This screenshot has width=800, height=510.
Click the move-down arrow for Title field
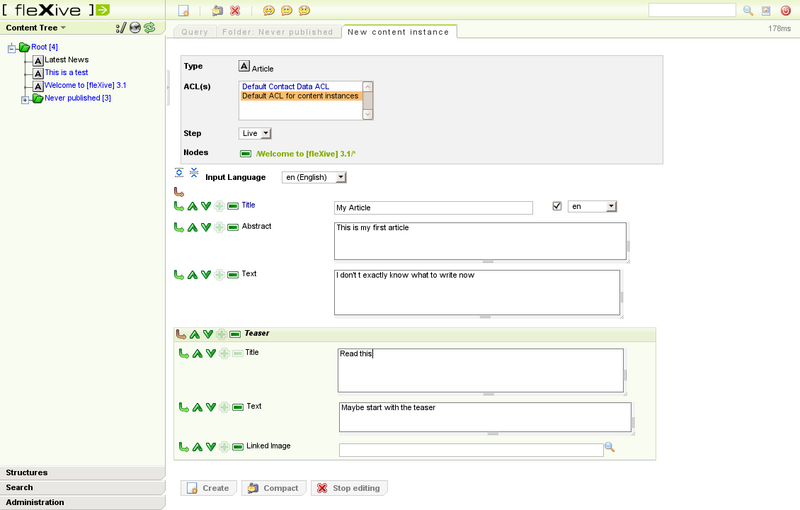click(206, 205)
